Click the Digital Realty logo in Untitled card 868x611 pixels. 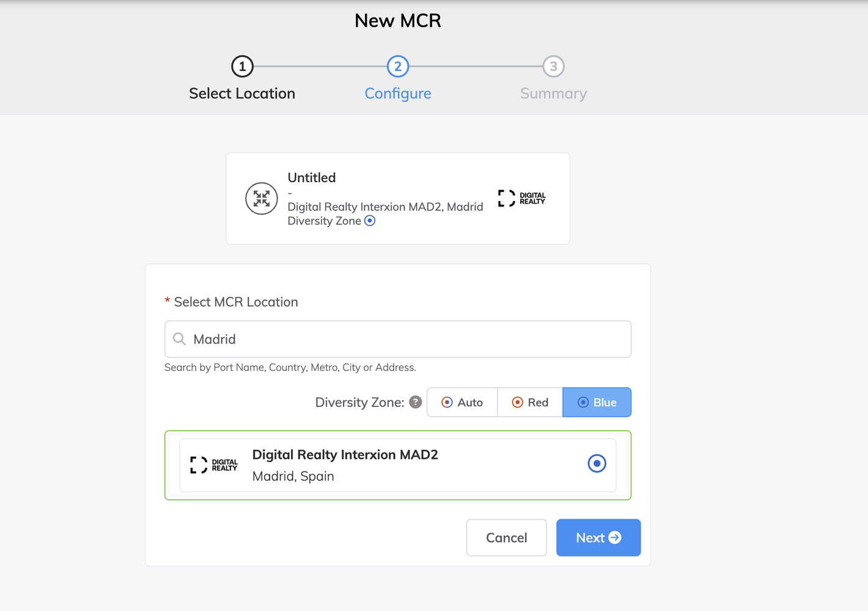(521, 198)
